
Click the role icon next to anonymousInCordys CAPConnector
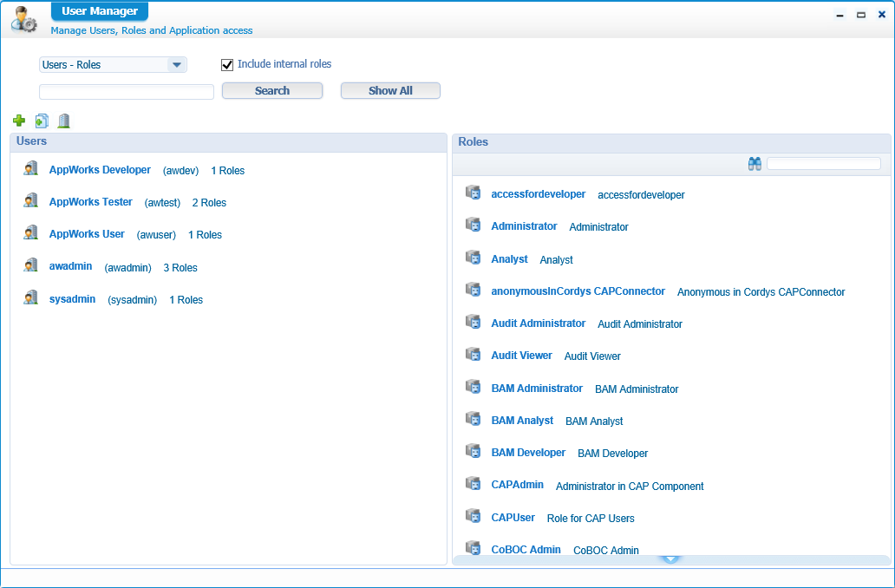pos(474,290)
